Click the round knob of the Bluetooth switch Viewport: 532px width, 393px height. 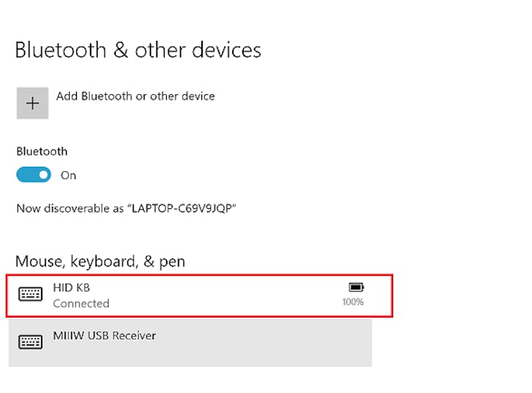pos(43,175)
